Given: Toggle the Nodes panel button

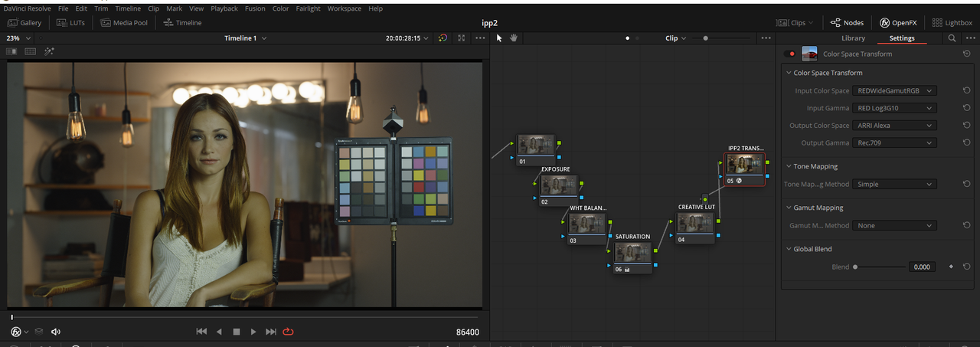Looking at the screenshot, I should pyautogui.click(x=847, y=23).
